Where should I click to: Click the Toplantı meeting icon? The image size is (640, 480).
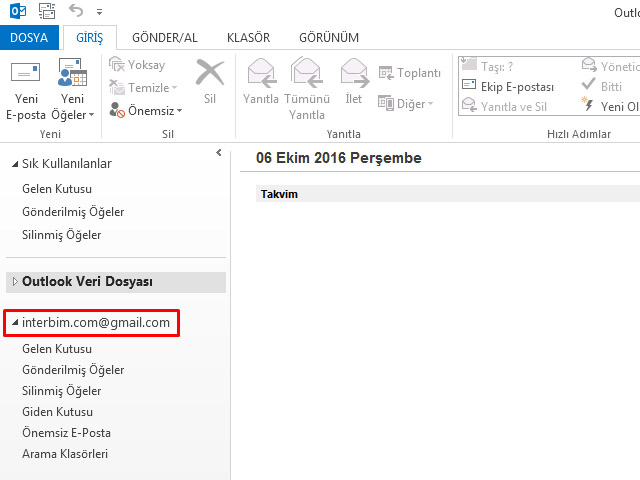[x=409, y=73]
